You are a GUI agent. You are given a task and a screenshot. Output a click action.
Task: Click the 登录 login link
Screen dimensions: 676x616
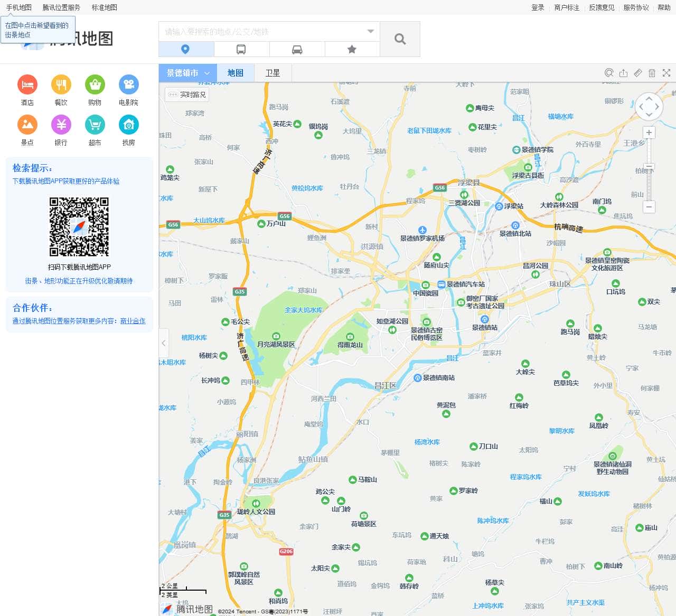(x=537, y=7)
